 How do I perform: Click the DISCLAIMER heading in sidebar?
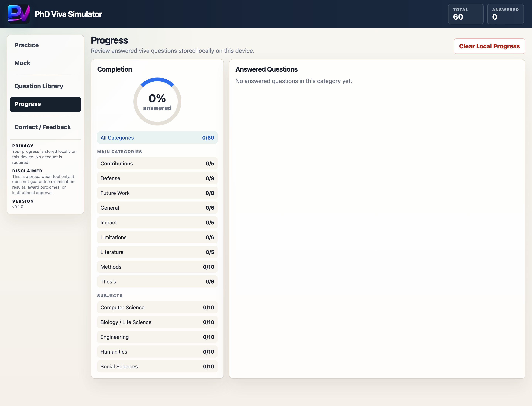[x=27, y=171]
